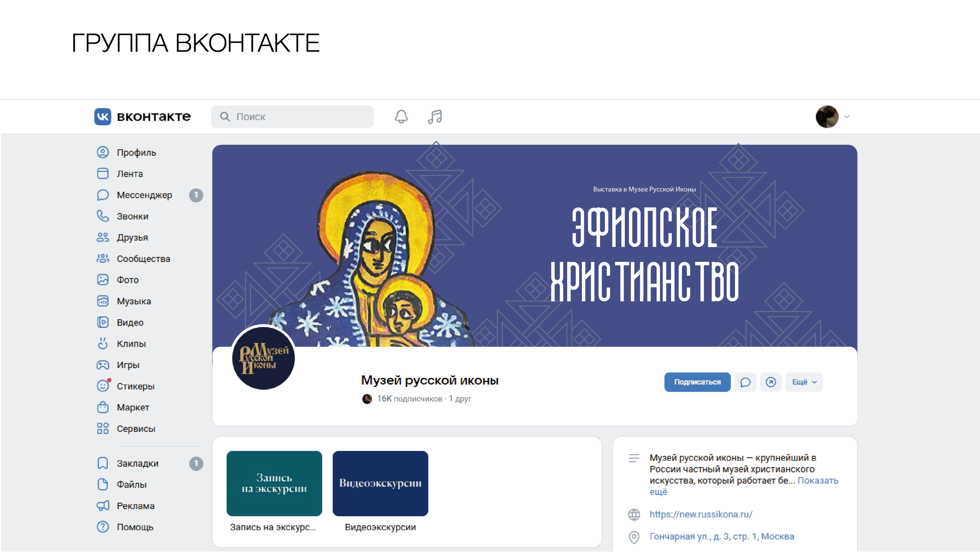The width and height of the screenshot is (980, 552).
Task: Open the new.russikona.ru website link
Action: [x=701, y=514]
